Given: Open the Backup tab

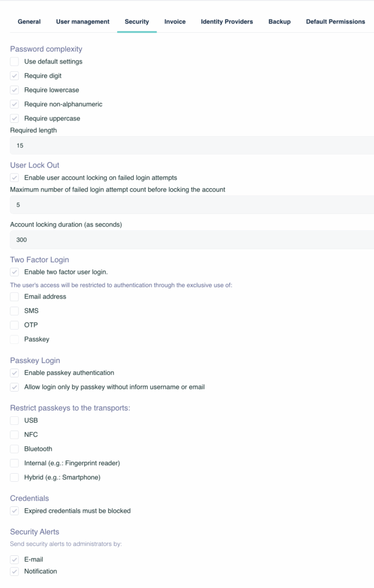Looking at the screenshot, I should 279,22.
